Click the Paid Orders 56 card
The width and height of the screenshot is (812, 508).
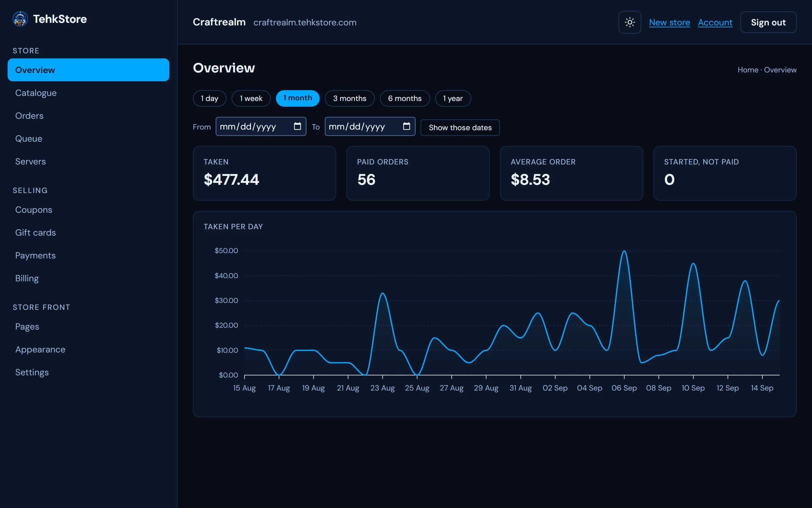(x=418, y=173)
